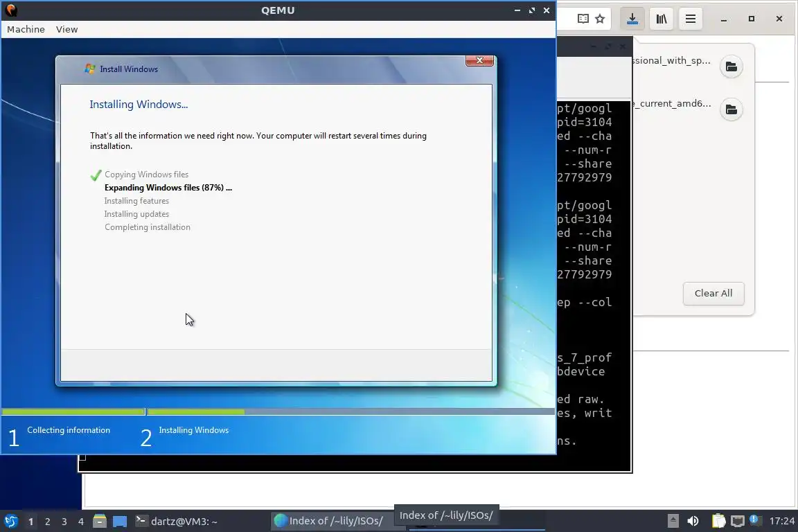The image size is (798, 532).
Task: Minimize the QEMU window
Action: coord(517,10)
